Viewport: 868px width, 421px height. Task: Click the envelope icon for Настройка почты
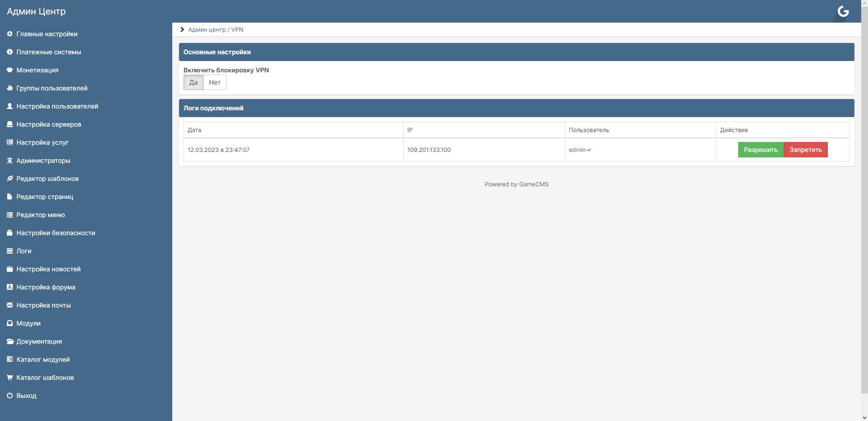pos(9,305)
